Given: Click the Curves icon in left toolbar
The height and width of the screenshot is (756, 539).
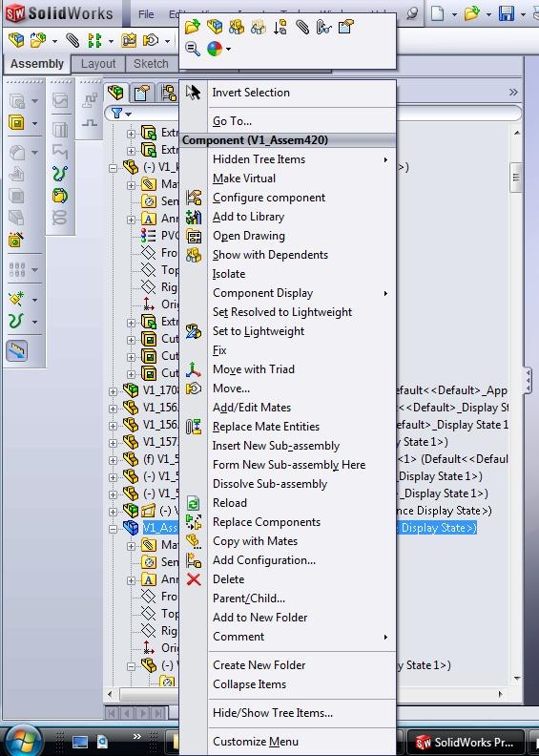Looking at the screenshot, I should [16, 321].
